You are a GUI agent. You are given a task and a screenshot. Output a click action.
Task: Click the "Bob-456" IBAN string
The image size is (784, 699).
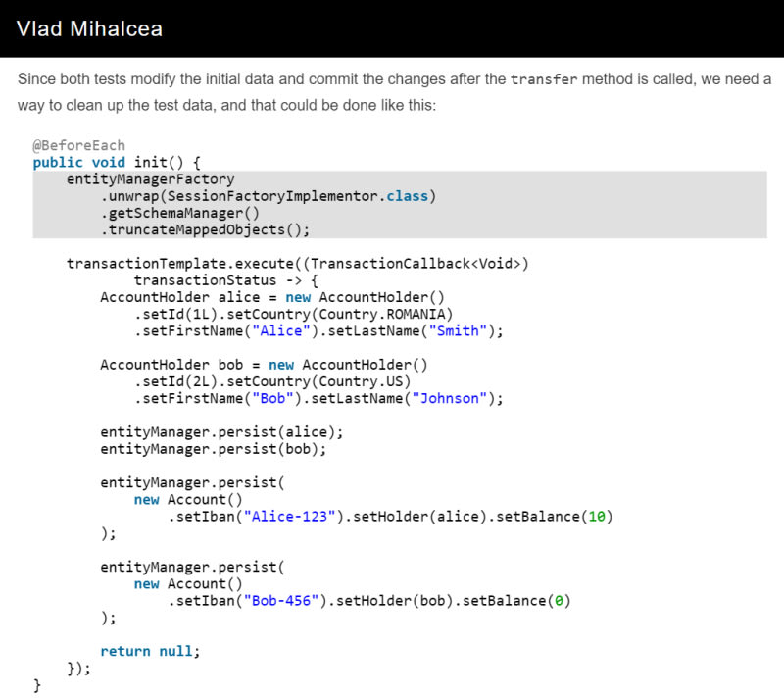tap(284, 601)
